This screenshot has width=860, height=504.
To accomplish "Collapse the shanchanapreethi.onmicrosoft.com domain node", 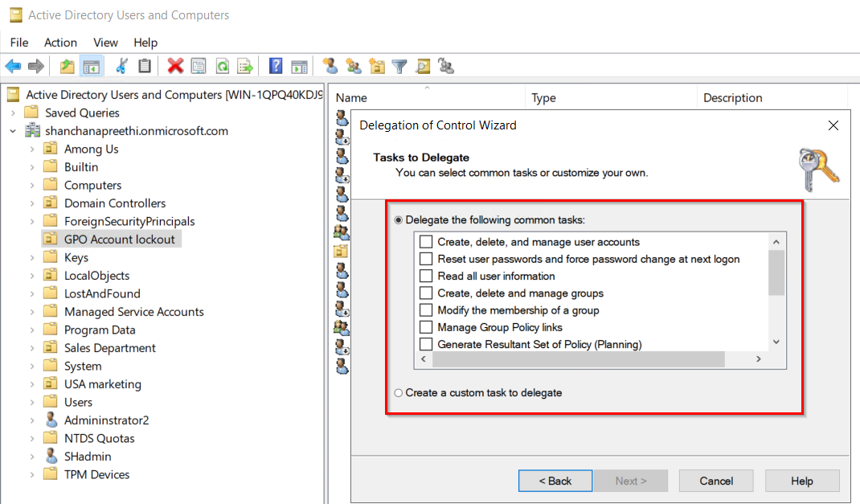I will (13, 130).
